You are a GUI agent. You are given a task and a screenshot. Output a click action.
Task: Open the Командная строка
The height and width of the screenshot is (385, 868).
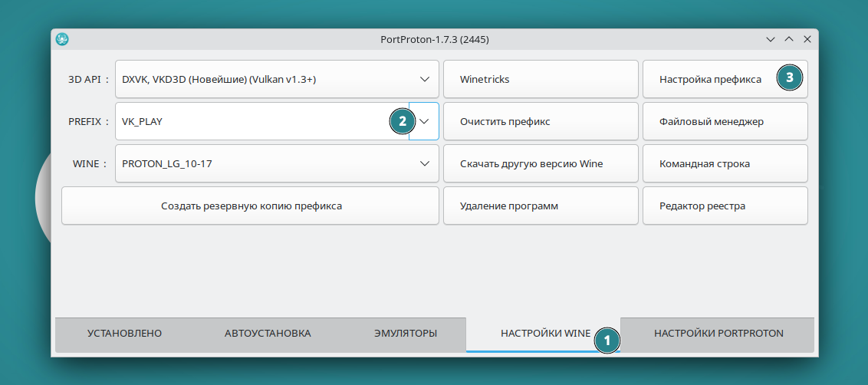tap(725, 163)
